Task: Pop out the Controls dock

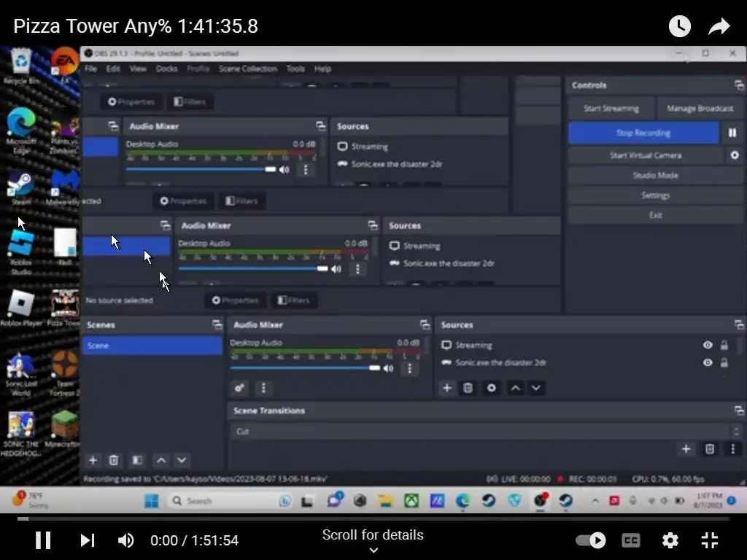Action: click(x=738, y=85)
